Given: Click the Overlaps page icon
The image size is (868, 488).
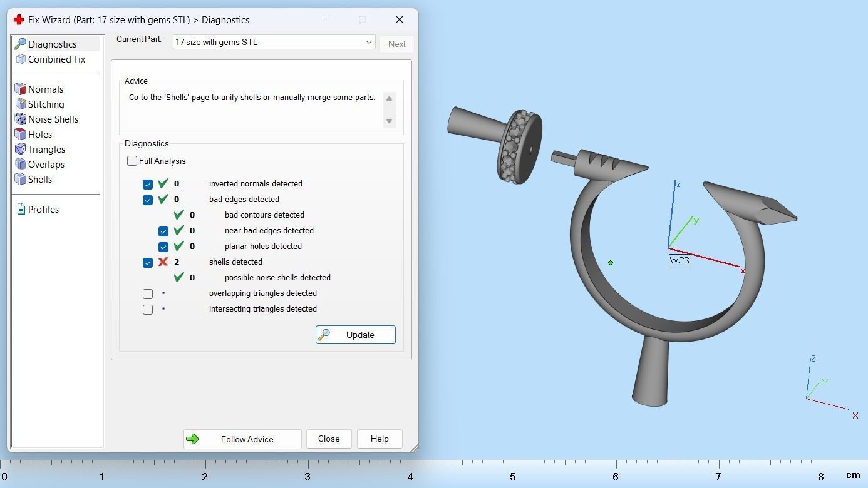Looking at the screenshot, I should click(20, 164).
